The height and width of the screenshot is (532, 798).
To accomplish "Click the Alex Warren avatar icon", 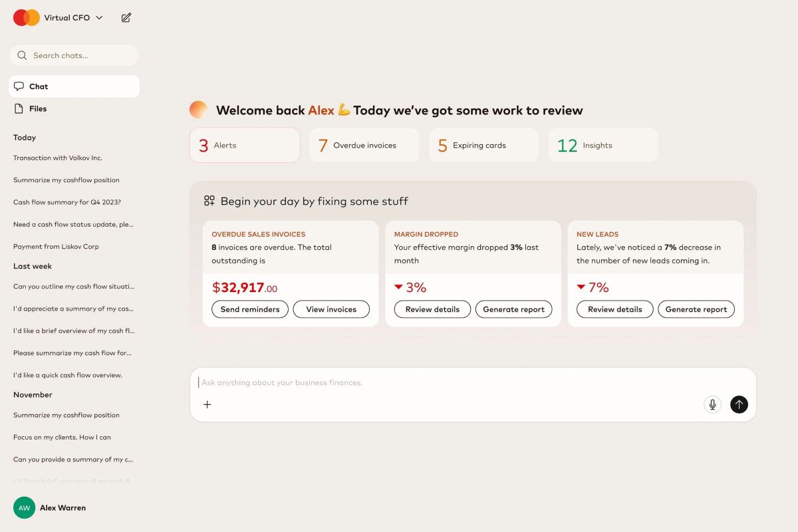I will click(25, 507).
